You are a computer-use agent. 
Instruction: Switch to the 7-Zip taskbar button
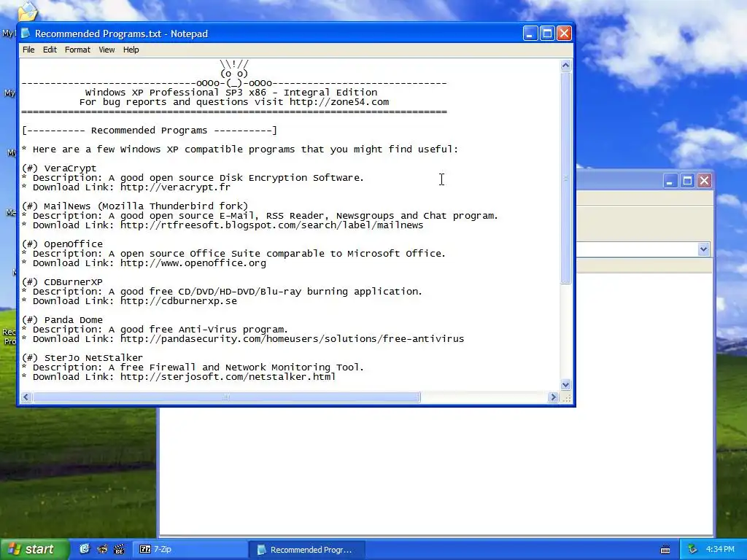pos(189,549)
